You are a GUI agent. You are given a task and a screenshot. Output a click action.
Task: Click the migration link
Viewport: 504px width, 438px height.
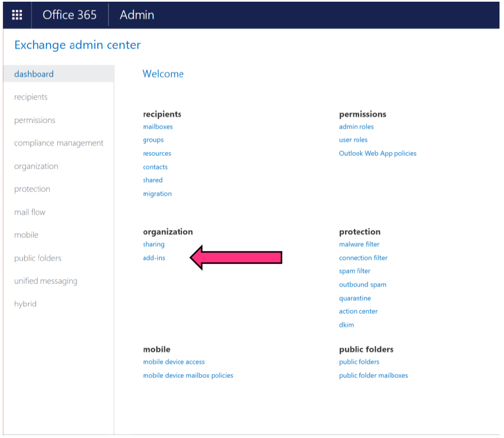[157, 193]
